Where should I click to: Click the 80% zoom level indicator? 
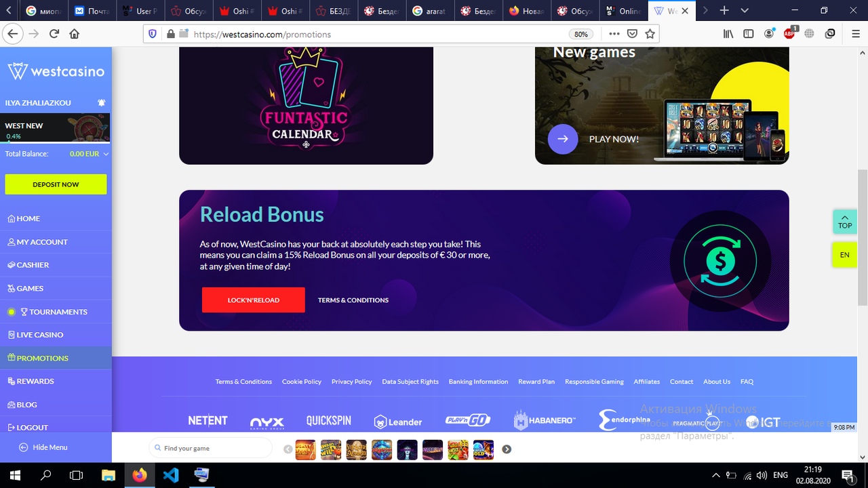[x=581, y=34]
